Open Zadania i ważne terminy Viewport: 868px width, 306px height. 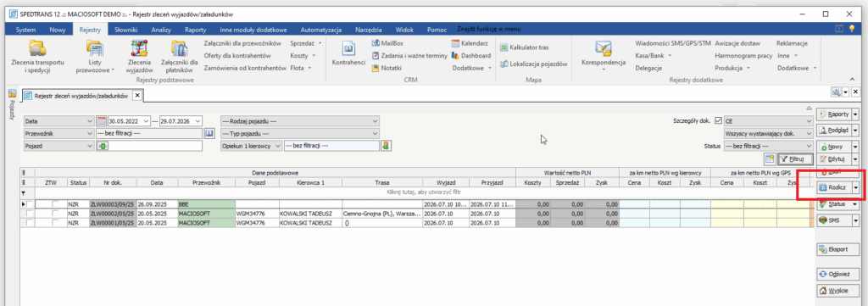pos(409,55)
